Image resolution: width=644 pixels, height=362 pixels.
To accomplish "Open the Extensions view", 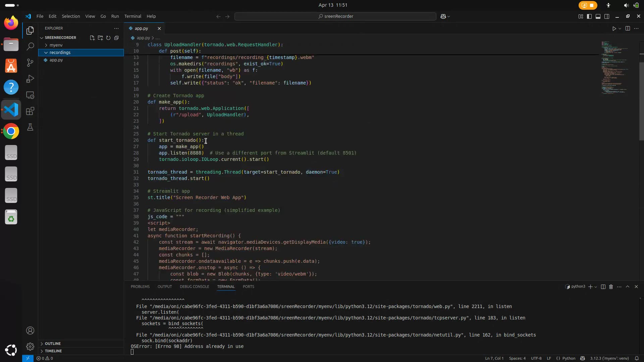I will click(30, 111).
